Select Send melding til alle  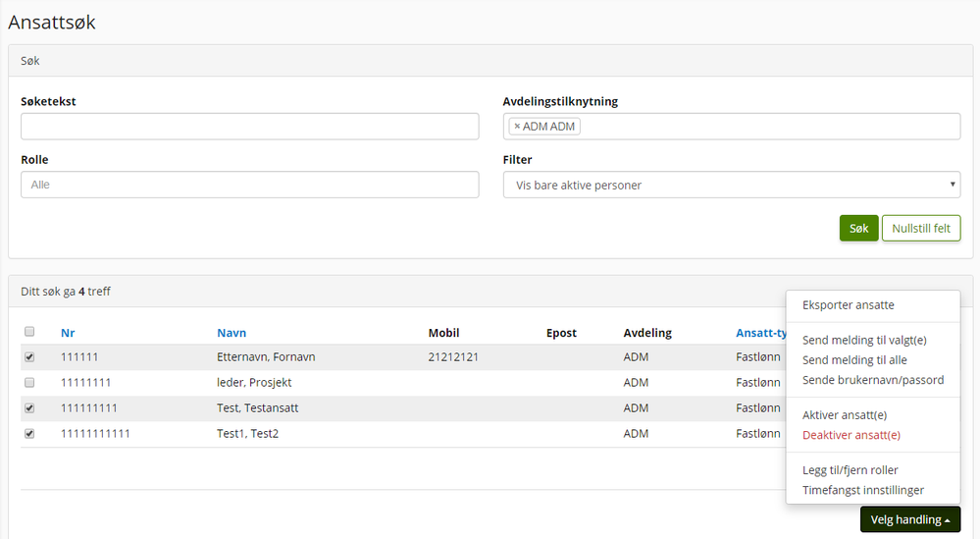[854, 360]
